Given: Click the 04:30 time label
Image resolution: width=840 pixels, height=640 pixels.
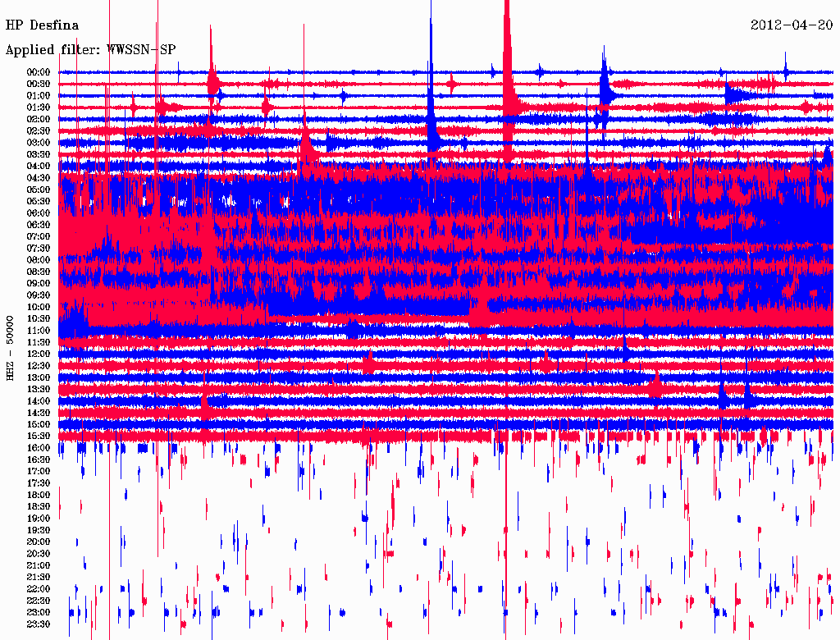Looking at the screenshot, I should 39,177.
